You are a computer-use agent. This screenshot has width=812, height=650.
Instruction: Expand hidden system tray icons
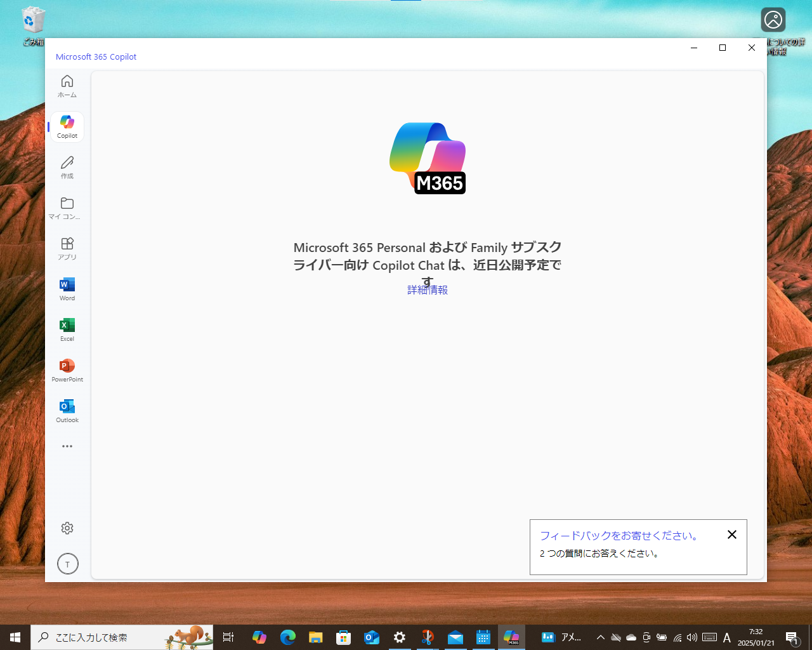click(x=600, y=637)
